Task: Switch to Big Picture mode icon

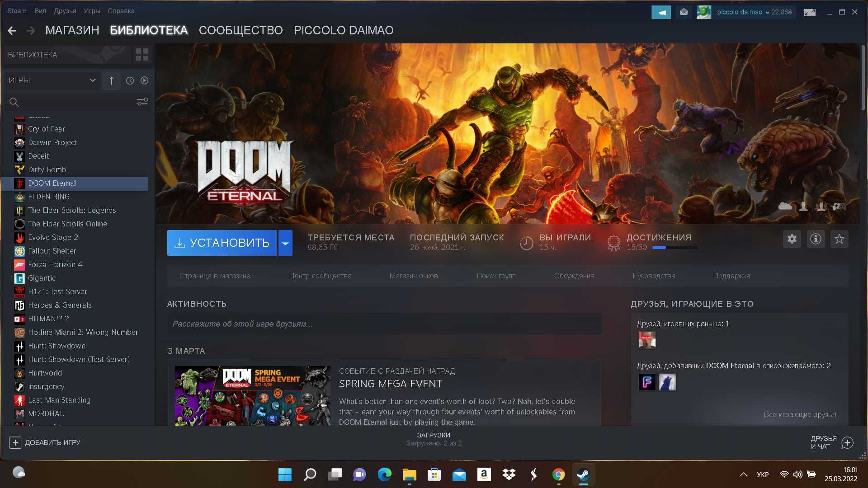Action: click(810, 12)
